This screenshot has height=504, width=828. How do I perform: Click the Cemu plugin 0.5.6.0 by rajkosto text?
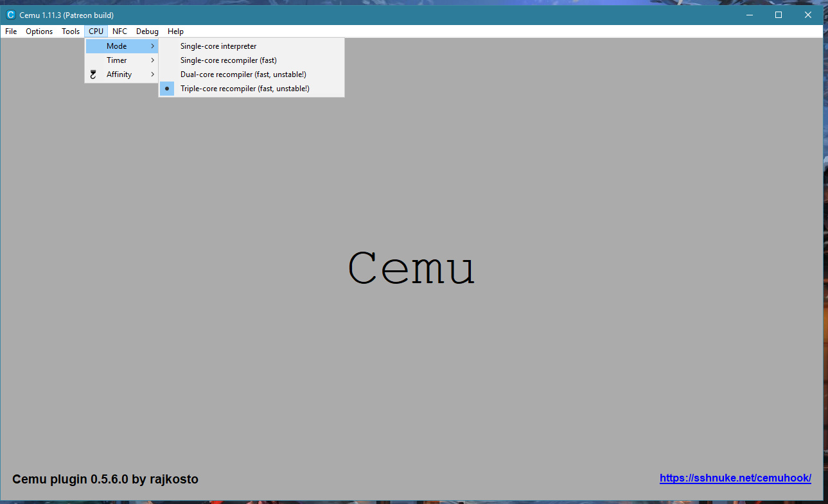point(105,479)
